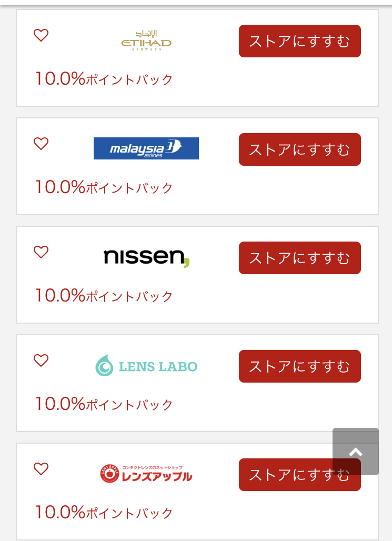Click Lens Labo 10.0%ポイントバック text
The width and height of the screenshot is (392, 541).
(104, 404)
